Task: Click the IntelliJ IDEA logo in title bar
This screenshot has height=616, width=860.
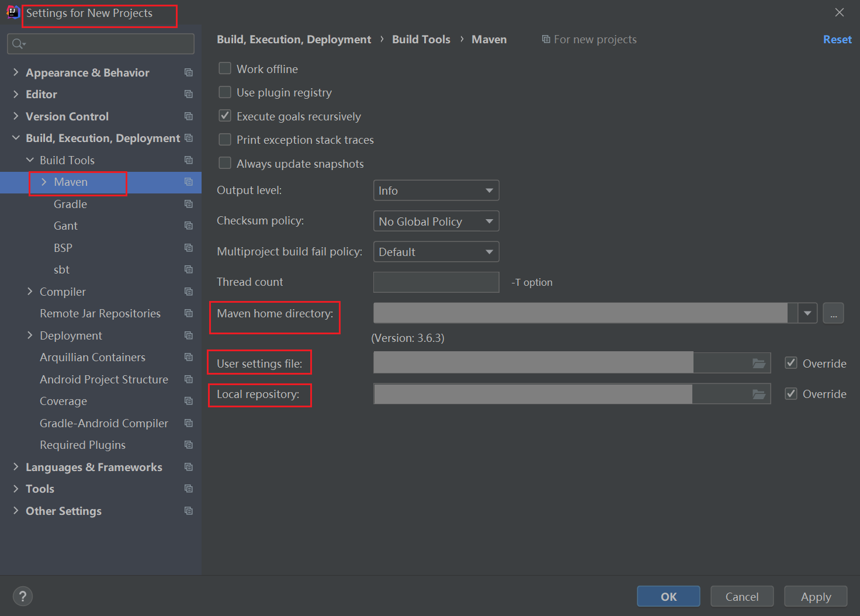Action: click(12, 12)
